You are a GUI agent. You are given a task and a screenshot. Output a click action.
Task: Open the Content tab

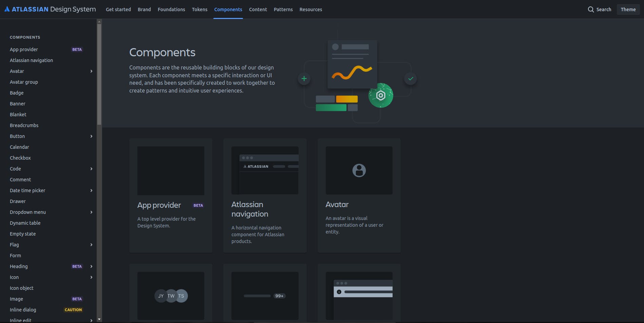pyautogui.click(x=258, y=9)
